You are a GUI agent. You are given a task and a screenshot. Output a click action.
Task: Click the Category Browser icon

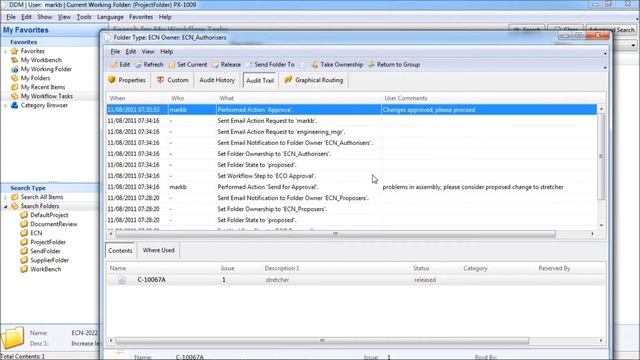pyautogui.click(x=15, y=105)
